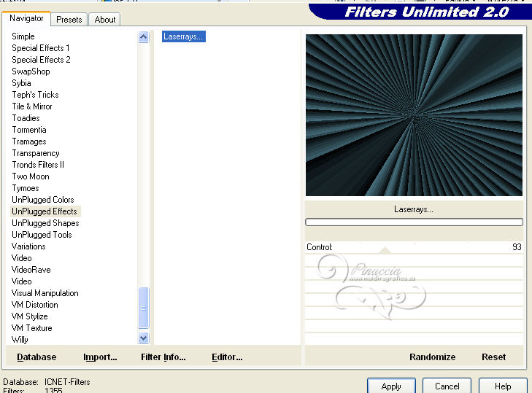
Task: Select Special Effects 1 category
Action: tap(41, 48)
